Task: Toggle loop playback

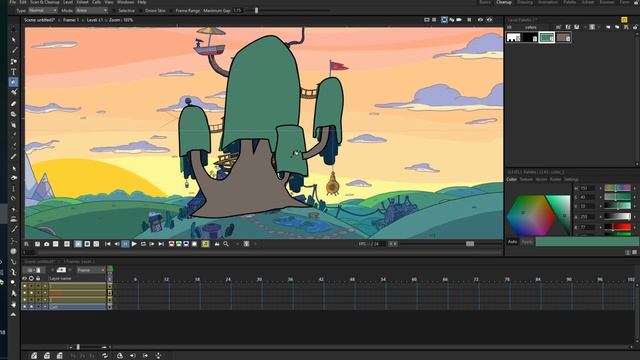Action: 143,244
